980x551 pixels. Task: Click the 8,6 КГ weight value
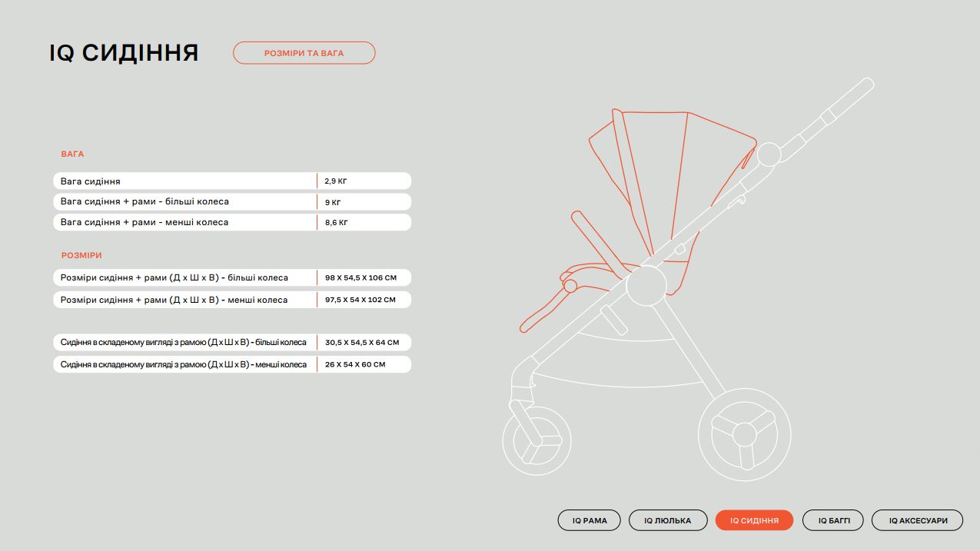coord(336,223)
